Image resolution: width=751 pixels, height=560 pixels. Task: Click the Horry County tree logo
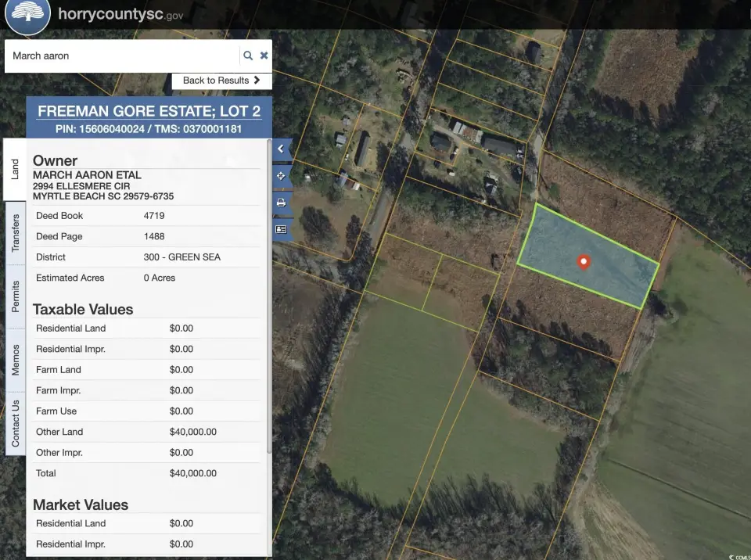click(28, 14)
